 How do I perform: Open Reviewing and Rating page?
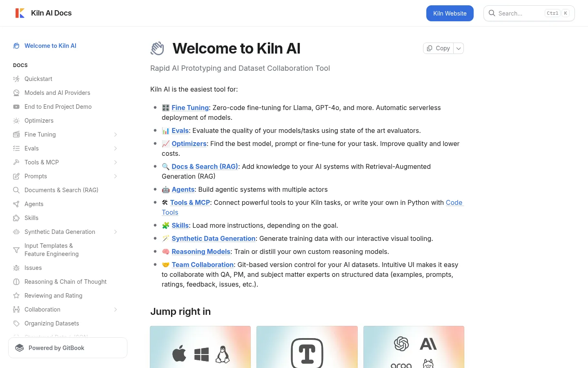tap(65, 296)
